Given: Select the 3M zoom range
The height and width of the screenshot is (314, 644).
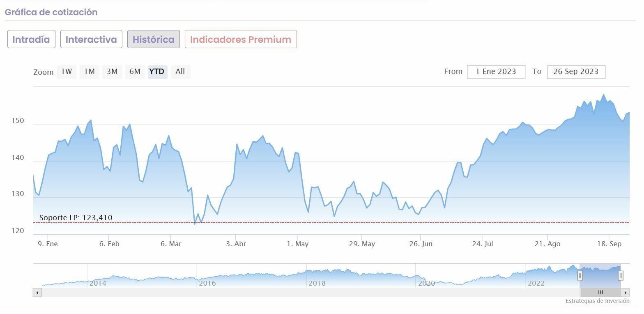Looking at the screenshot, I should [x=112, y=72].
